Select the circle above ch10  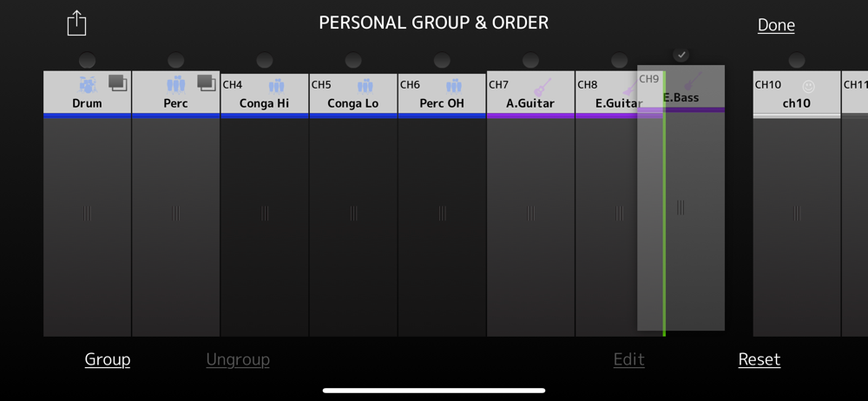(797, 60)
